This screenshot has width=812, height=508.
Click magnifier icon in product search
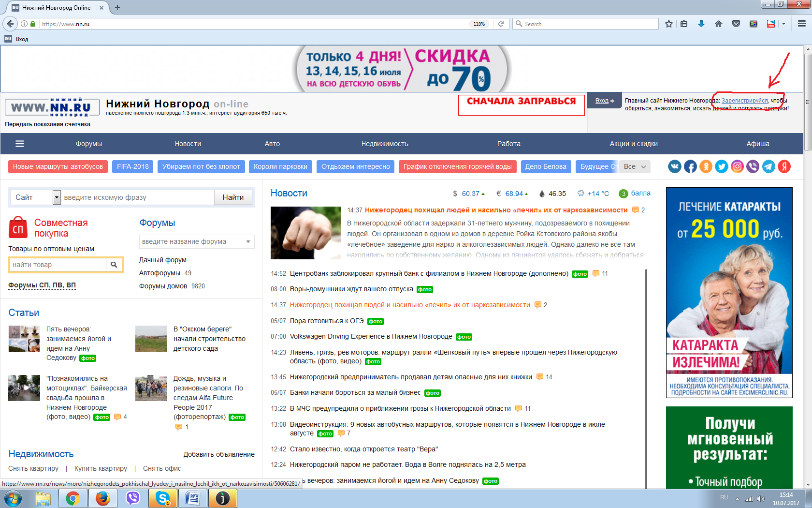click(x=114, y=265)
